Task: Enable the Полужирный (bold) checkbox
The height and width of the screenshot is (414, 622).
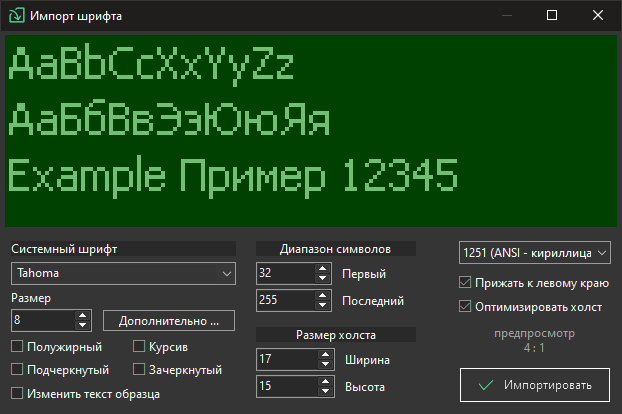Action: 18,347
